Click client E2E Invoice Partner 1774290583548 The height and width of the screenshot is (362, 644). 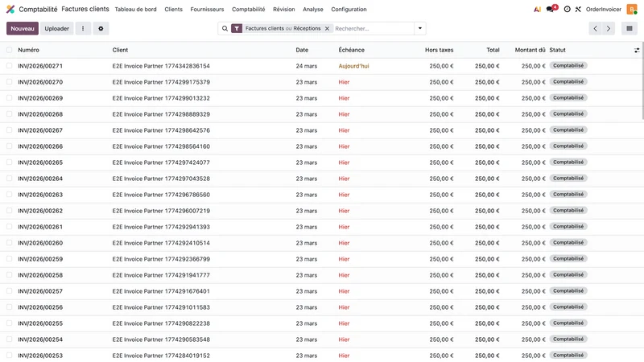[x=161, y=339]
